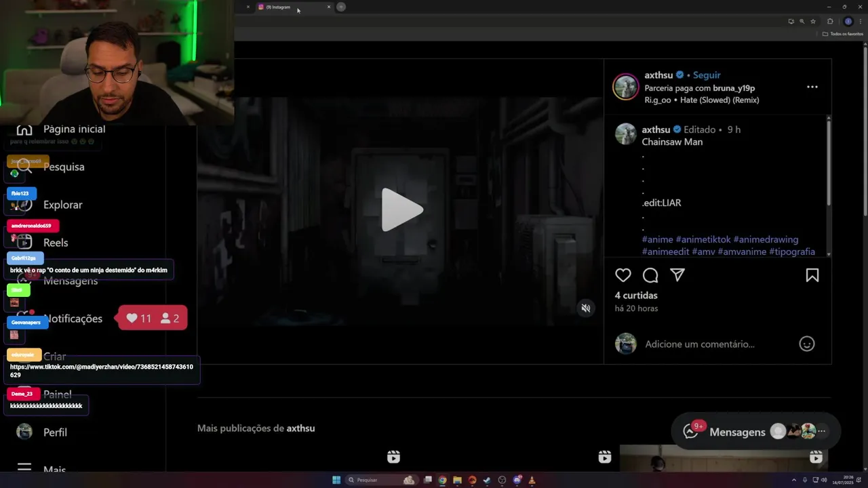
Task: Open the Chrome three-dot menu
Action: (x=861, y=21)
